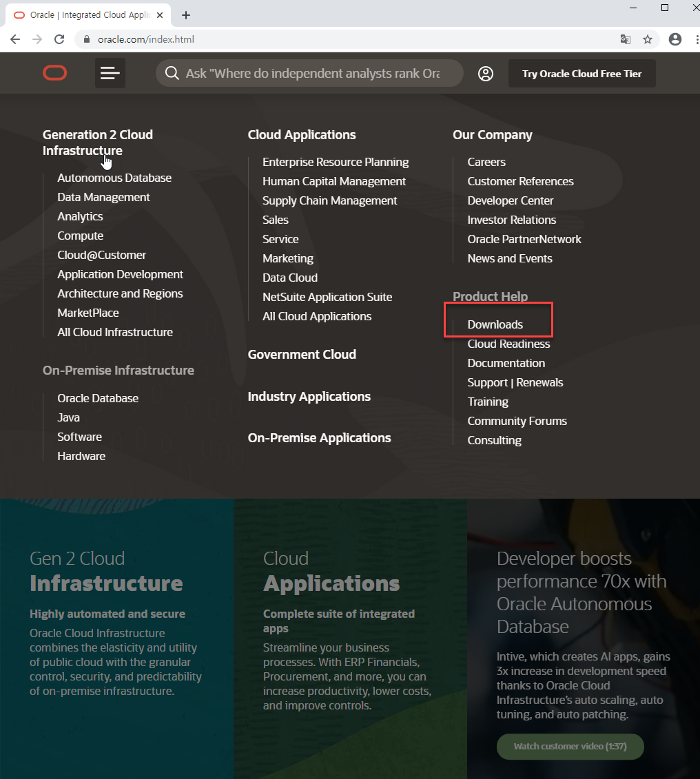Image resolution: width=700 pixels, height=779 pixels.
Task: Select the Oracle Integrated Cloud tab
Action: tap(88, 15)
